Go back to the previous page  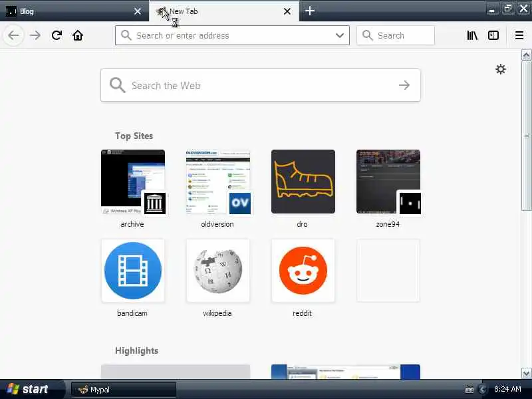tap(13, 35)
